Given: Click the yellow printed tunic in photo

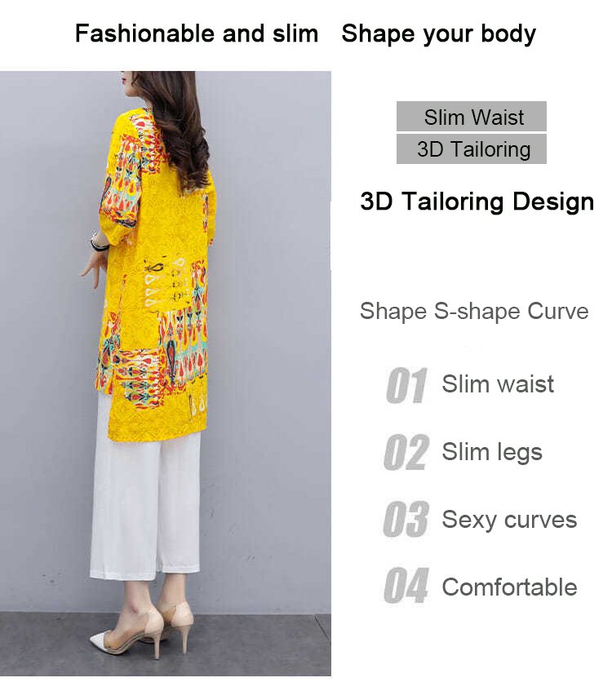Looking at the screenshot, I should 156,277.
